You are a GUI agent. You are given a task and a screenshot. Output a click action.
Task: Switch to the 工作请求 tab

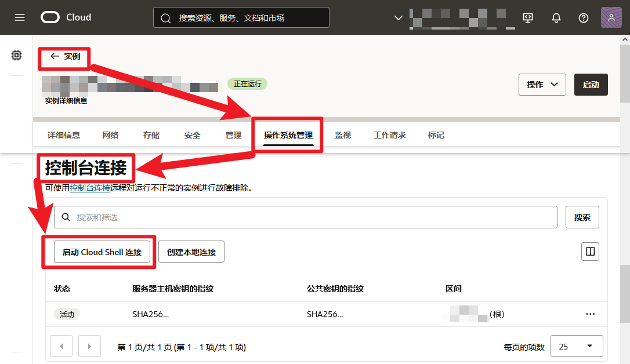click(389, 135)
